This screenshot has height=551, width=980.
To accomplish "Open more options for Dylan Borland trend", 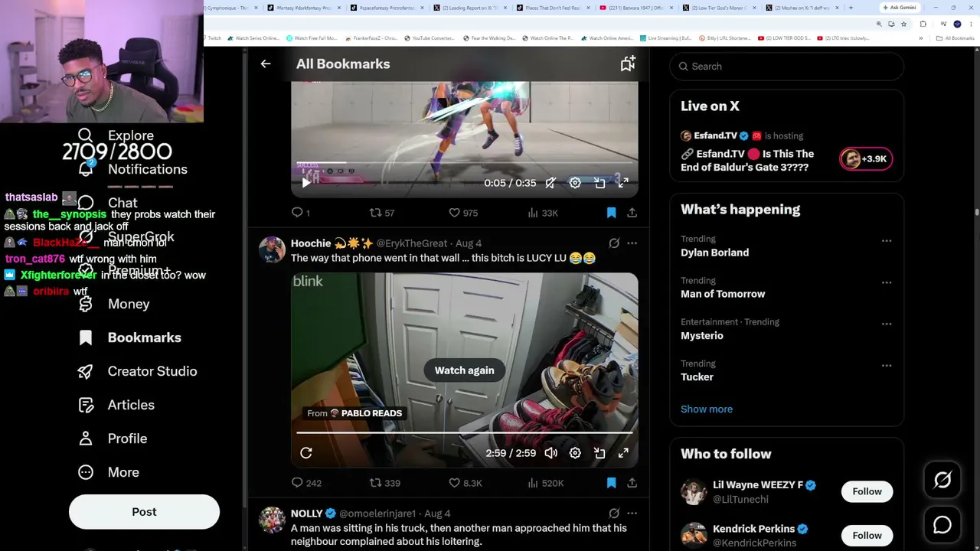I will tap(887, 241).
